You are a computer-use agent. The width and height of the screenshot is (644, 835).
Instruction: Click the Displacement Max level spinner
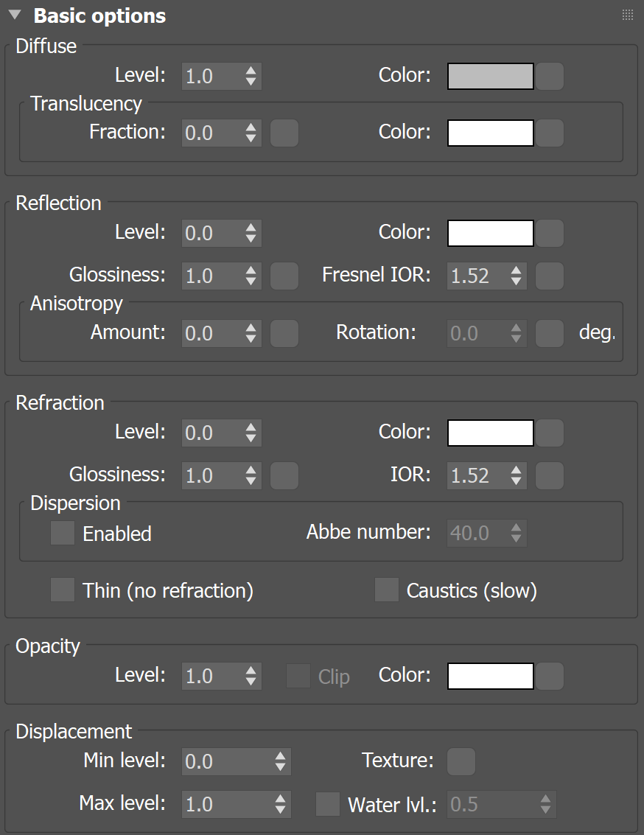pyautogui.click(x=280, y=804)
